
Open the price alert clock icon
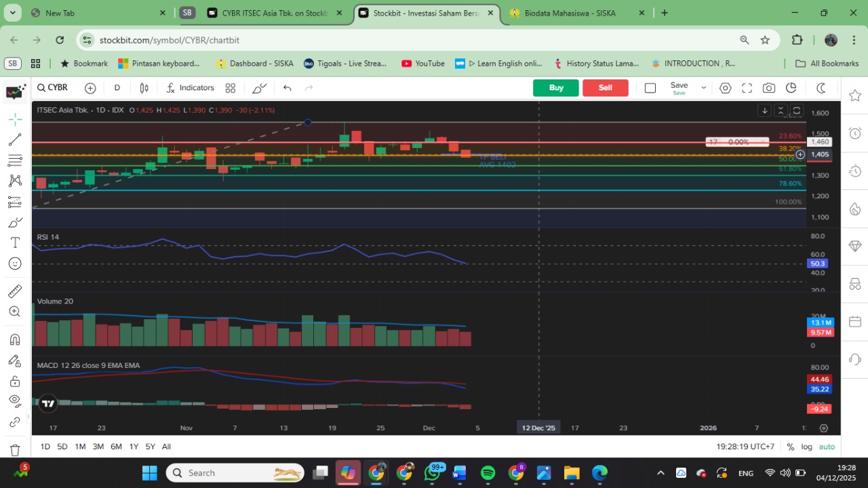(854, 133)
